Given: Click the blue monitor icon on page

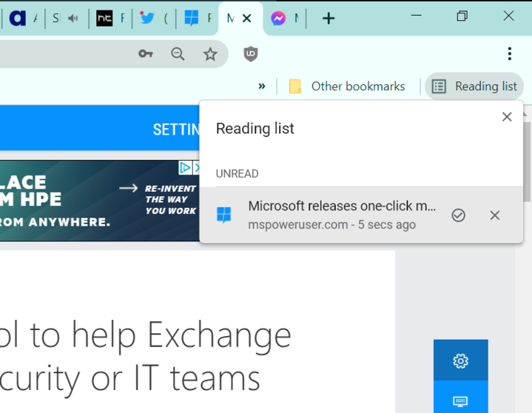Looking at the screenshot, I should [x=460, y=400].
